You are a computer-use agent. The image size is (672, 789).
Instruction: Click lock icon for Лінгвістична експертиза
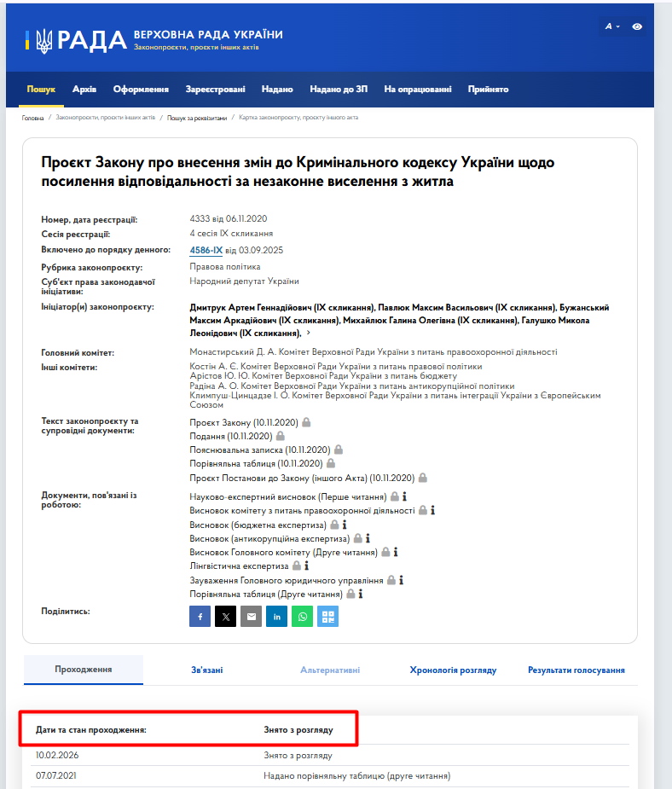point(297,566)
